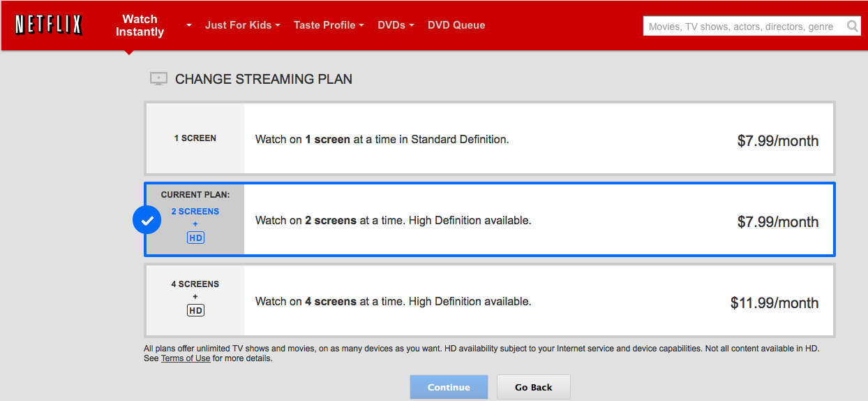Click the Change Streaming Plan heading
Viewport: 868px width, 401px height.
click(x=264, y=79)
